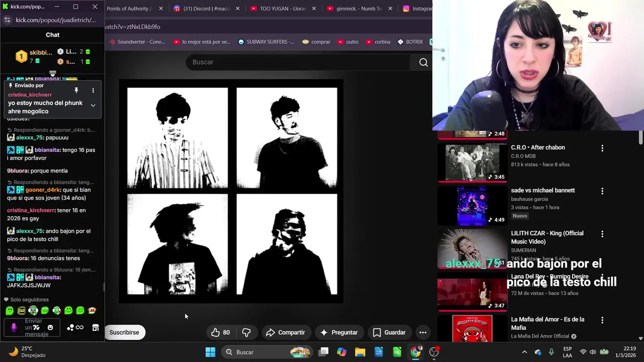
Task: Dislike the video with thumbs down
Action: click(246, 332)
